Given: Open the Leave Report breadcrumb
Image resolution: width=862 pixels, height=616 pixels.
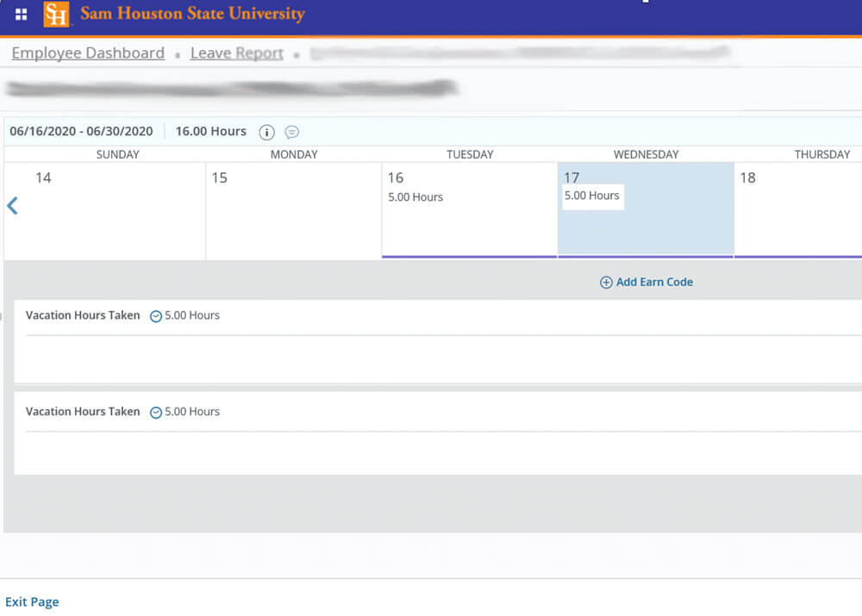Looking at the screenshot, I should (236, 53).
